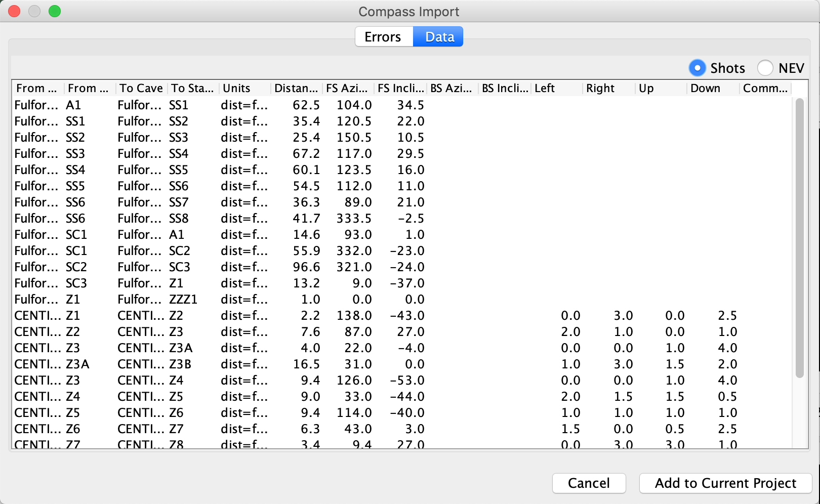Click the Down column header
Image resolution: width=820 pixels, height=504 pixels.
pos(713,88)
